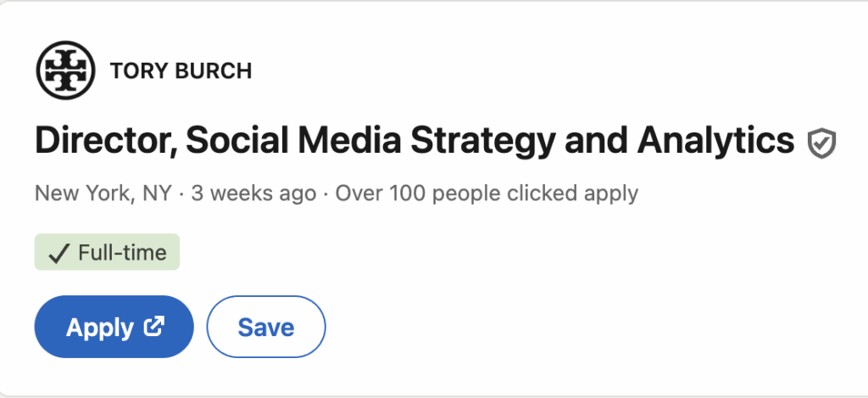Viewport: 868px width, 398px height.
Task: Click the Save label in outlined button
Action: [266, 327]
